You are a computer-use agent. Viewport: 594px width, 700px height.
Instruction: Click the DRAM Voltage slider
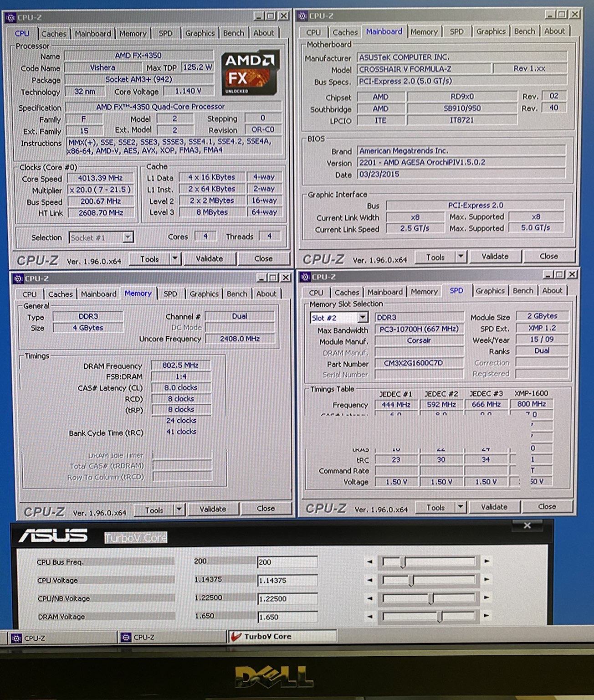(x=429, y=616)
